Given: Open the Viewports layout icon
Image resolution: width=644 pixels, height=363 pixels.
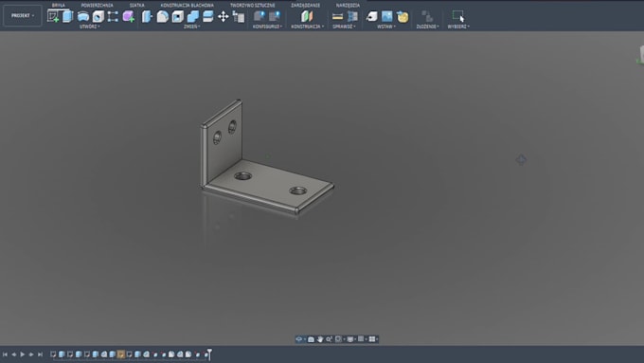Looking at the screenshot, I should 371,339.
